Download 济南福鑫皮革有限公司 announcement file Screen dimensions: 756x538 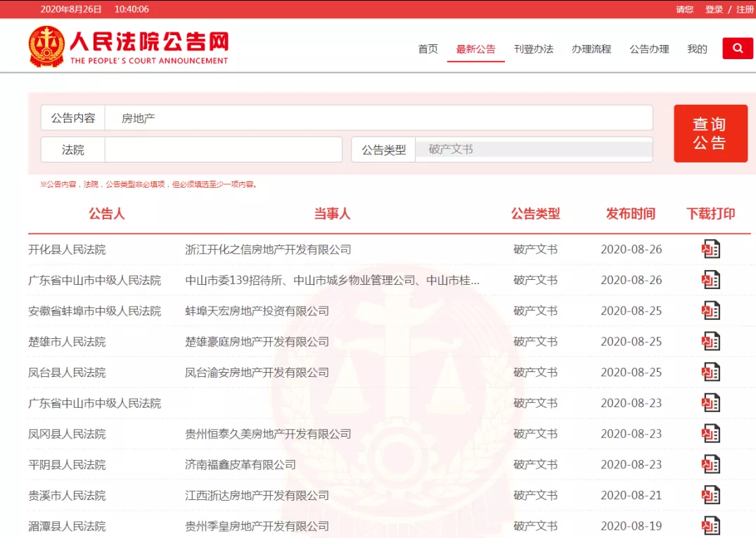click(711, 465)
